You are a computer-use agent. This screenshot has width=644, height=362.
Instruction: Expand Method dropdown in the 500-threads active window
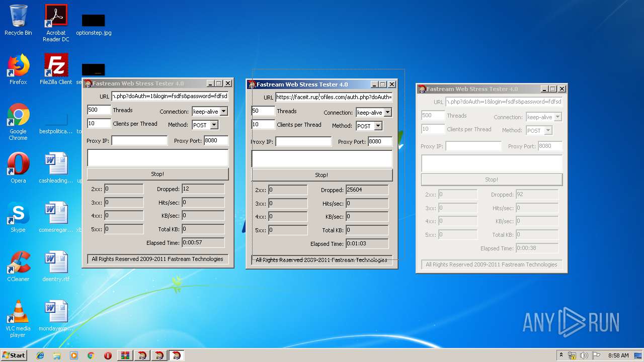(x=214, y=125)
